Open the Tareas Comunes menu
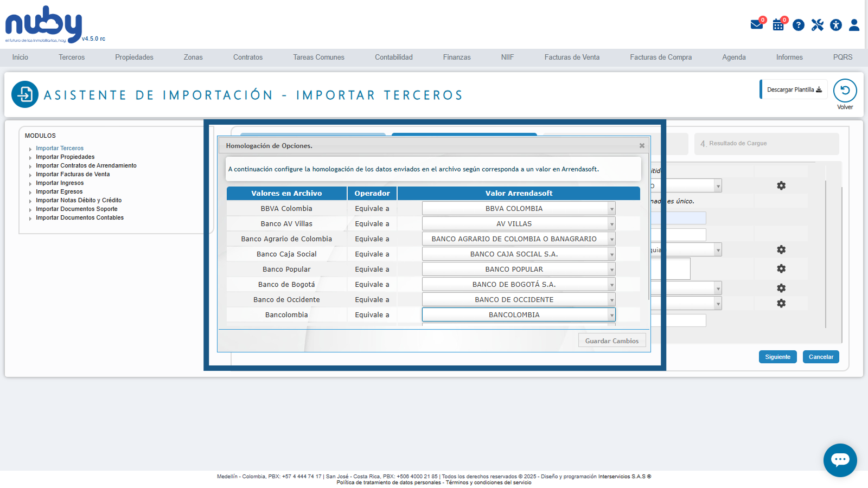The height and width of the screenshot is (488, 868). pos(319,57)
